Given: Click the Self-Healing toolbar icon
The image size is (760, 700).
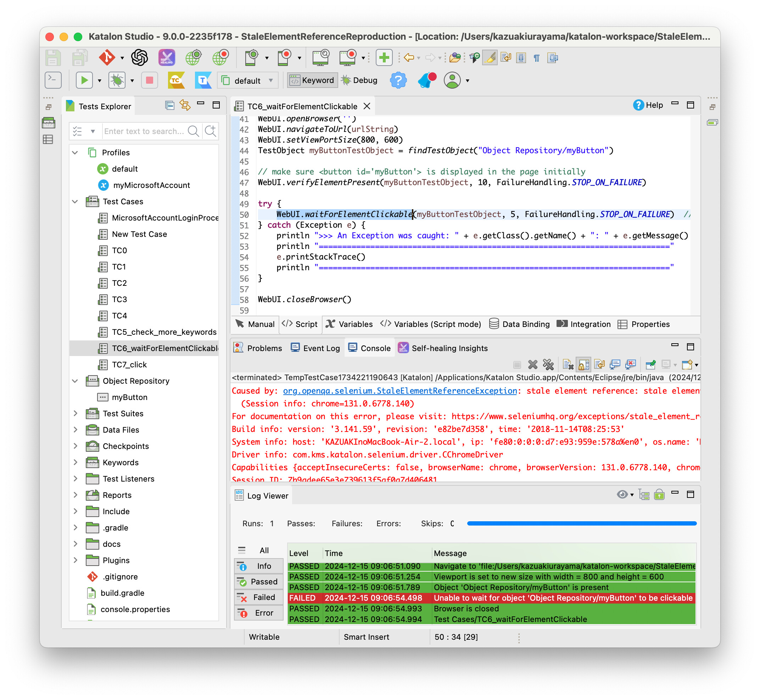Looking at the screenshot, I should pyautogui.click(x=167, y=57).
